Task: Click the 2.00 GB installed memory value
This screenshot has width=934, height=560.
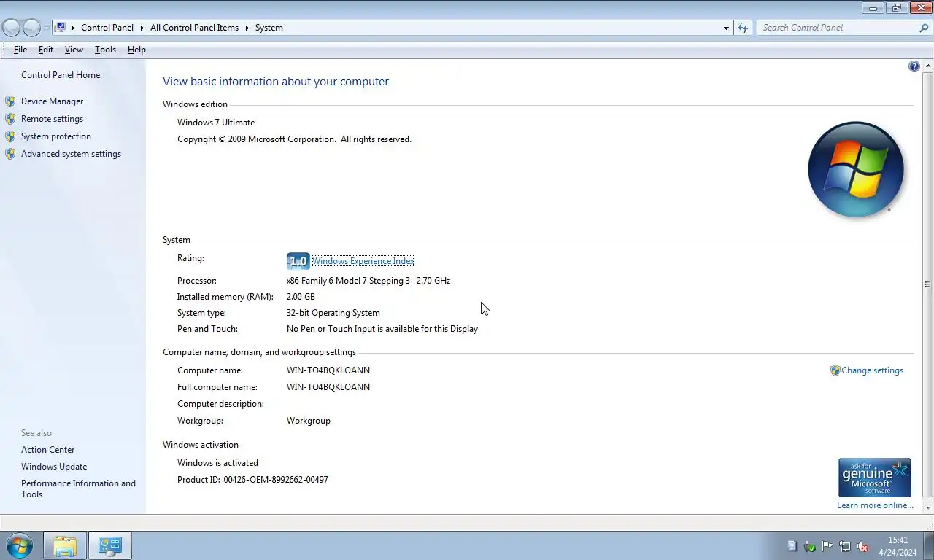Action: pos(301,297)
